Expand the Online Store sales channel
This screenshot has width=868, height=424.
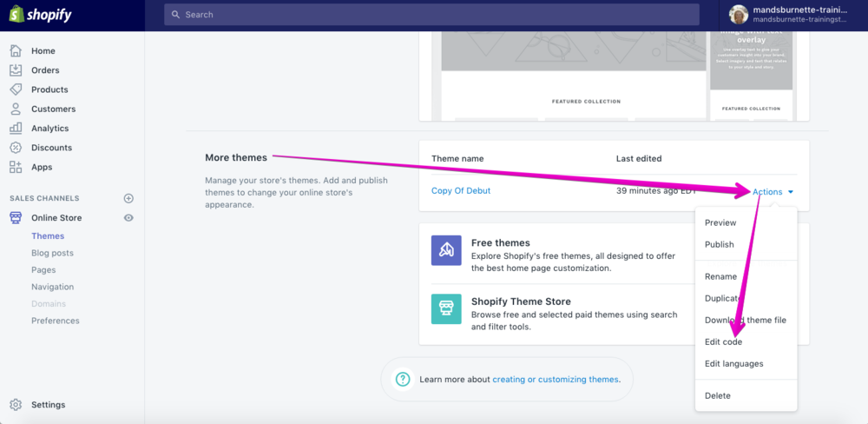coord(56,218)
